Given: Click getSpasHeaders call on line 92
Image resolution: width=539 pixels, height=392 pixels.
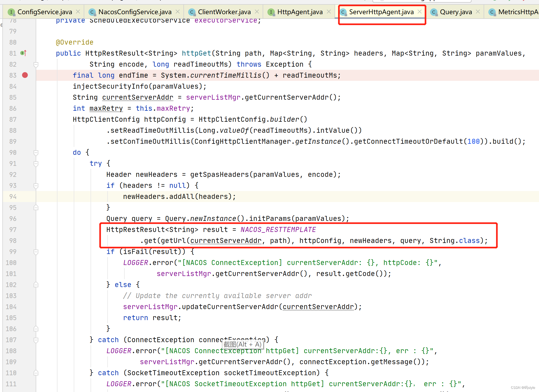Looking at the screenshot, I should point(219,174).
